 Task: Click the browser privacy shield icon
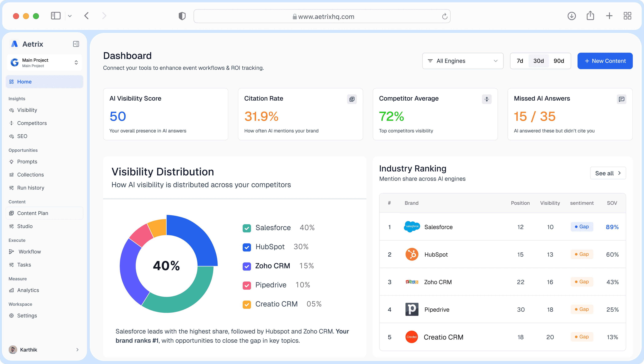(x=182, y=16)
